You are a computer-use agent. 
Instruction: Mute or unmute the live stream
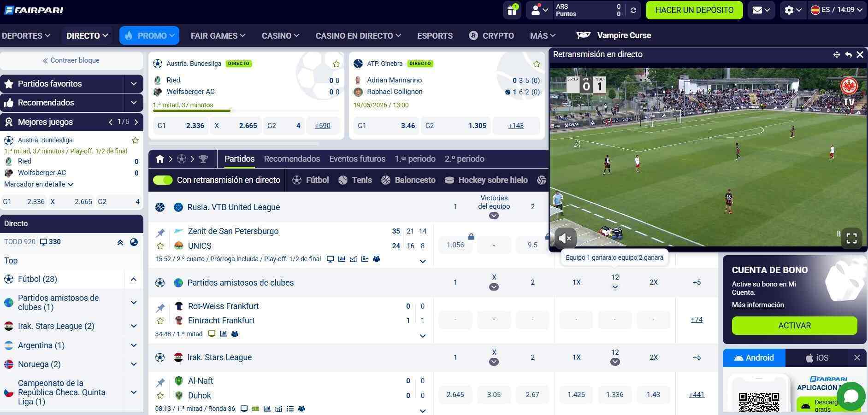tap(565, 238)
